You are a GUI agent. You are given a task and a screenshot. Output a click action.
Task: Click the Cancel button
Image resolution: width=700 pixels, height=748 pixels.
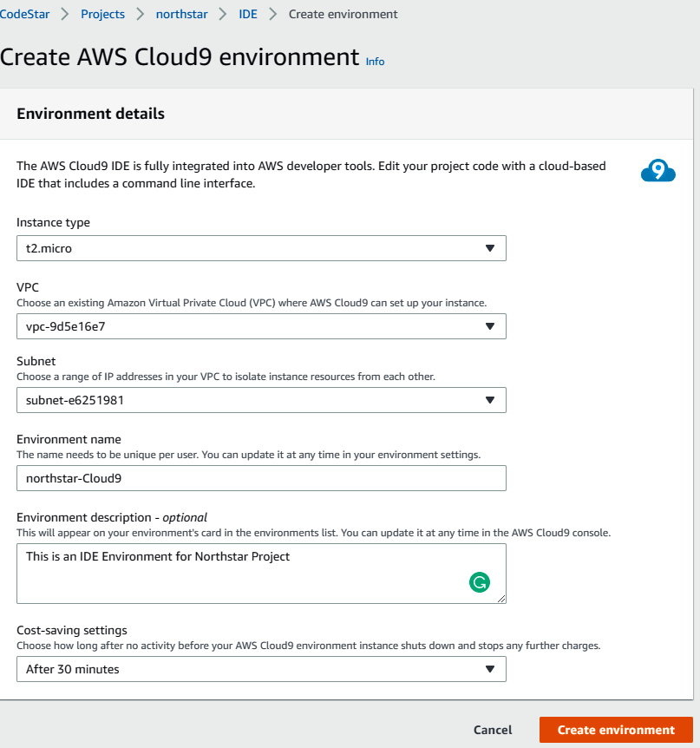pos(493,730)
